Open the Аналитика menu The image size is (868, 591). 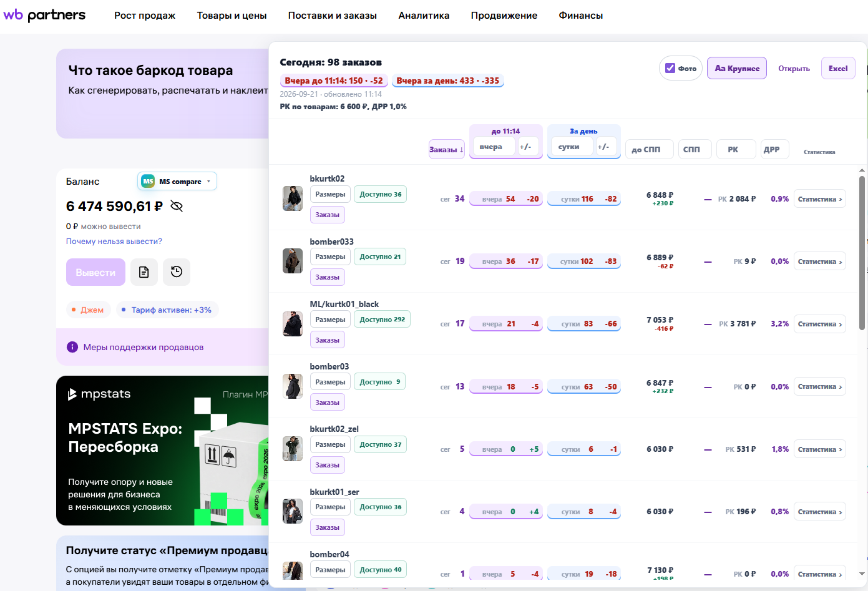tap(424, 16)
